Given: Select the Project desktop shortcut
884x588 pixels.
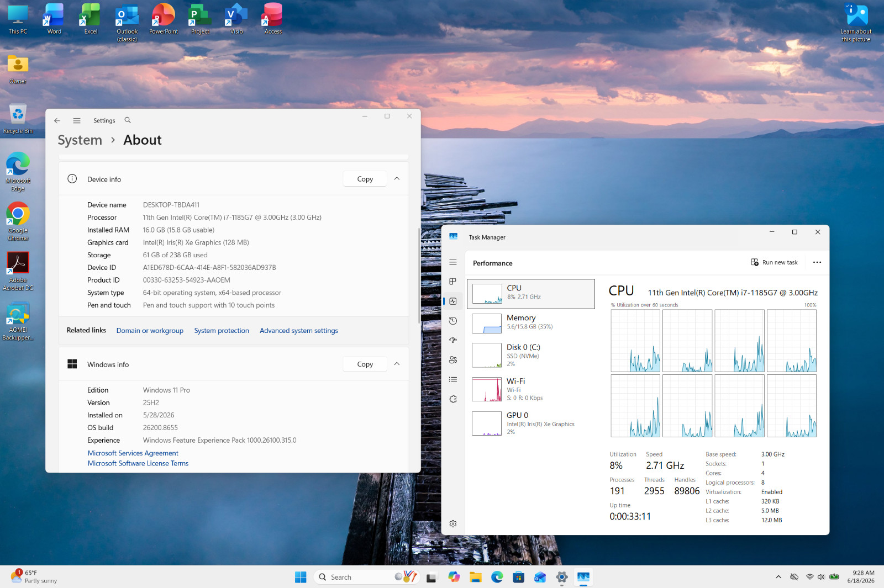Looking at the screenshot, I should [x=200, y=20].
